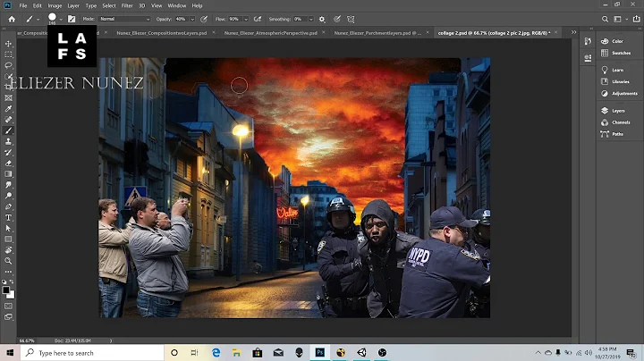Toggle pressure for opacity
Image resolution: width=644 pixels, height=361 pixels.
pos(204,19)
